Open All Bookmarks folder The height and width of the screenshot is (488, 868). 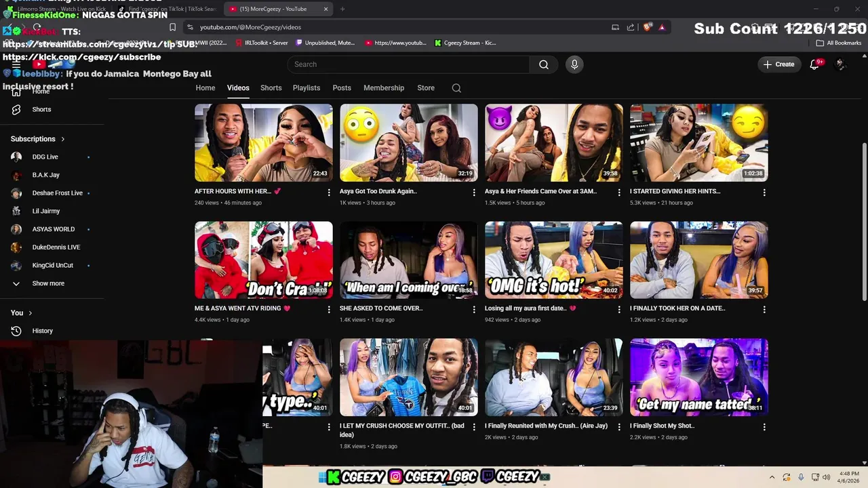click(839, 43)
